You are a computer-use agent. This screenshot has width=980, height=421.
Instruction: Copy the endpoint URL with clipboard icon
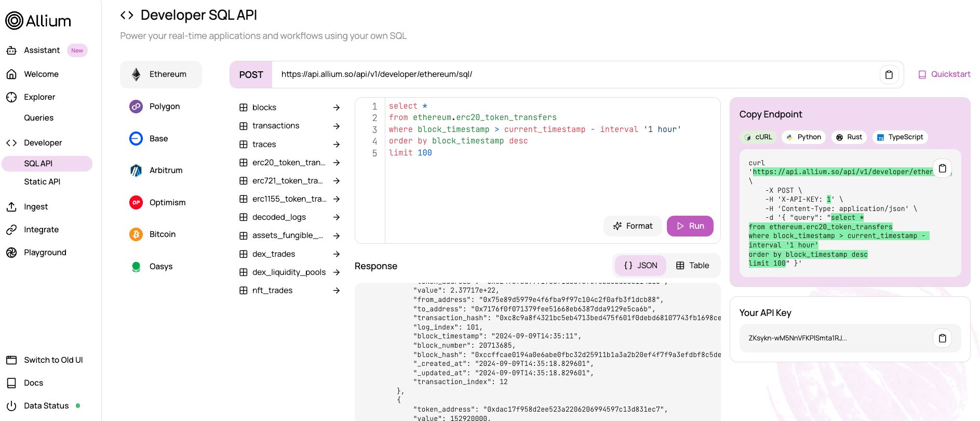pos(889,75)
